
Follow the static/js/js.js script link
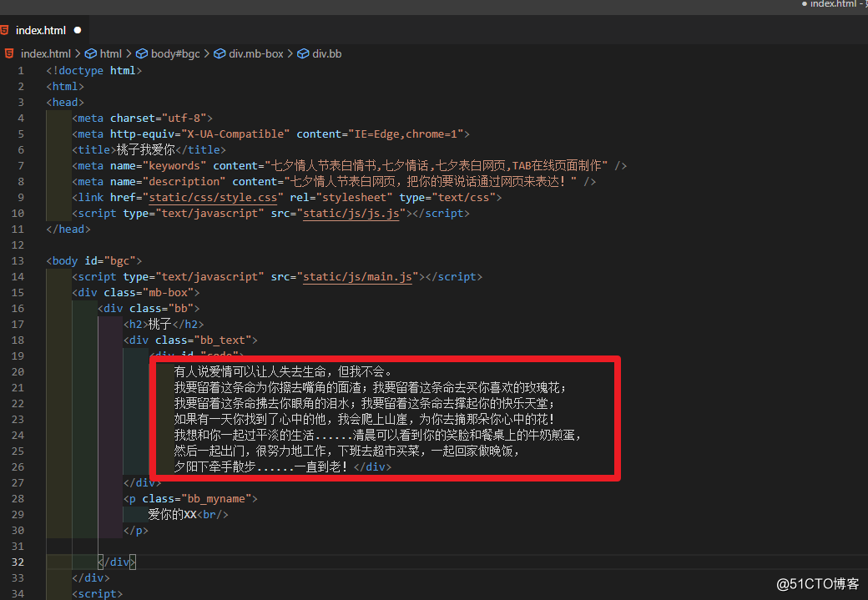pos(351,214)
